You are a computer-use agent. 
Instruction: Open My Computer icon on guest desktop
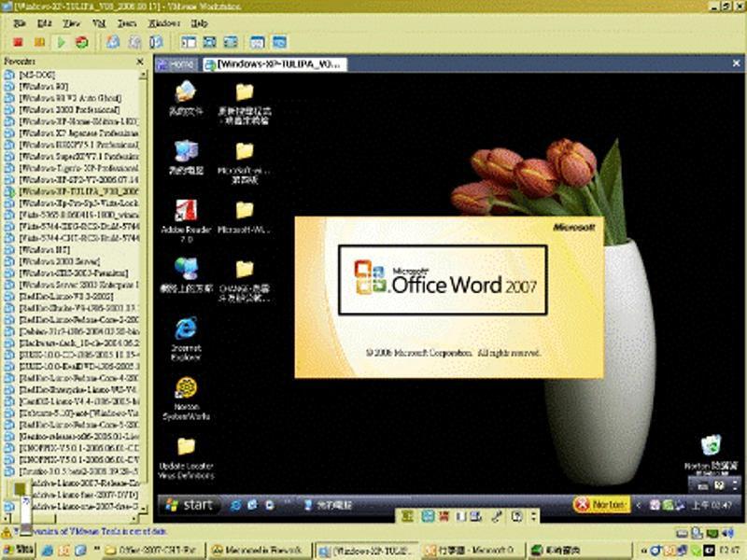(x=186, y=158)
